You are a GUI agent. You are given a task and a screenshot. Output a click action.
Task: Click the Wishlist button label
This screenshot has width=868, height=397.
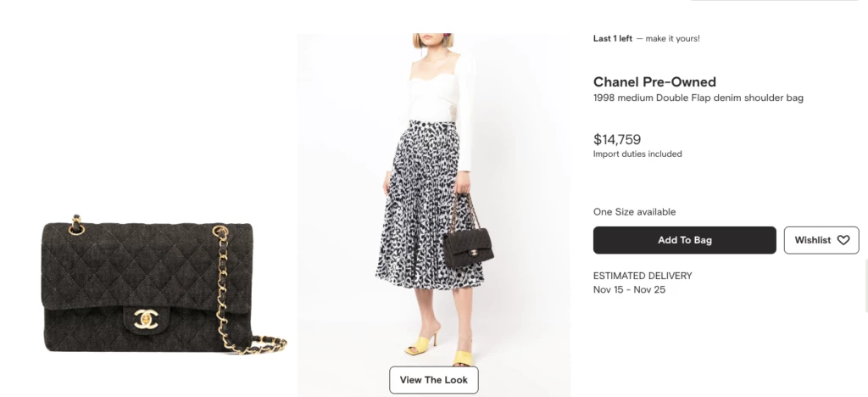812,240
